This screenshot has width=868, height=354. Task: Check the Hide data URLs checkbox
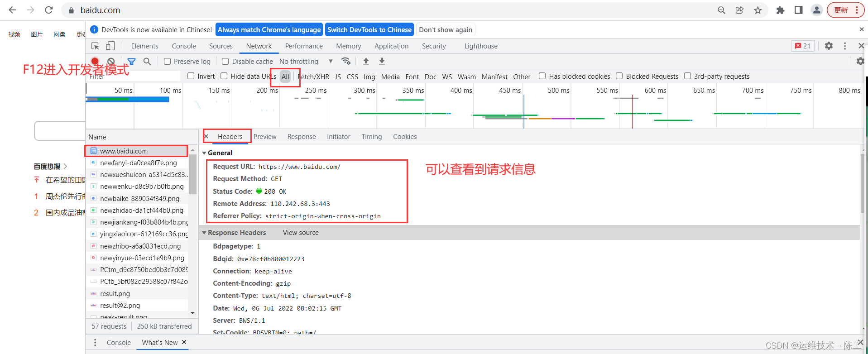click(x=224, y=76)
